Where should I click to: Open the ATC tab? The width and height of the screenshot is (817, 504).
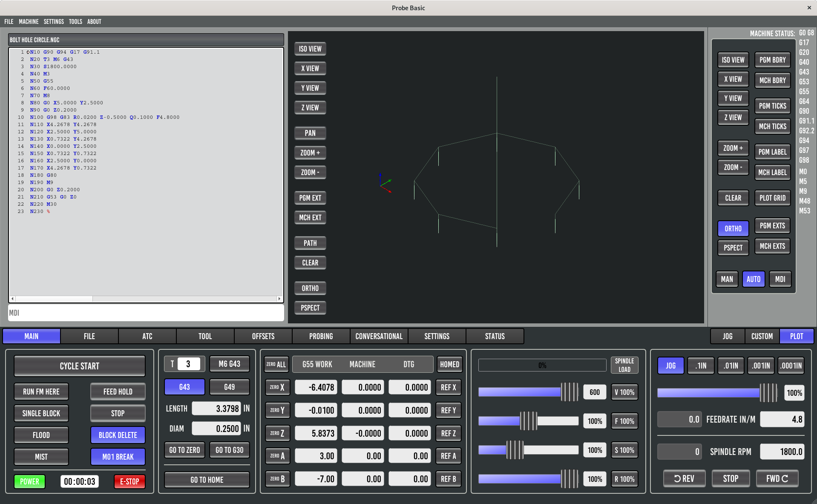pos(147,336)
